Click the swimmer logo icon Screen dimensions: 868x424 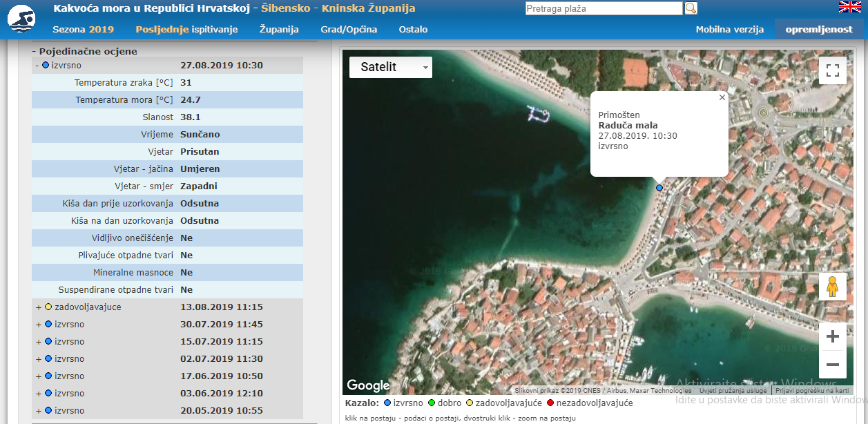pyautogui.click(x=21, y=19)
